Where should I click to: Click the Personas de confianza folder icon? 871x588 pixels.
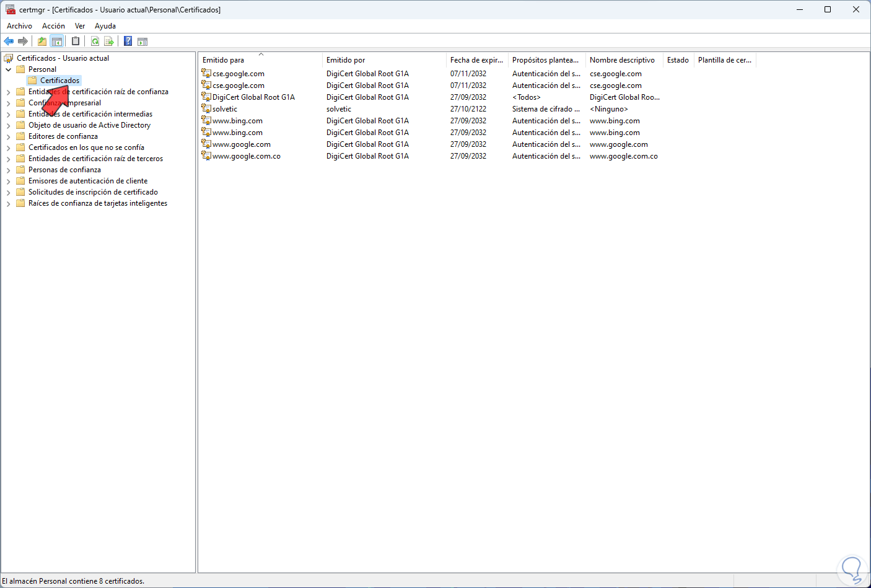20,170
